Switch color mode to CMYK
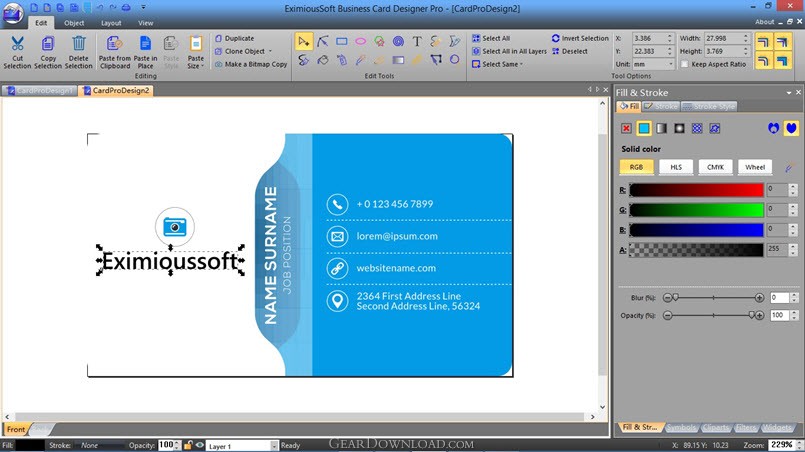Viewport: 805px width, 452px height. pos(715,167)
